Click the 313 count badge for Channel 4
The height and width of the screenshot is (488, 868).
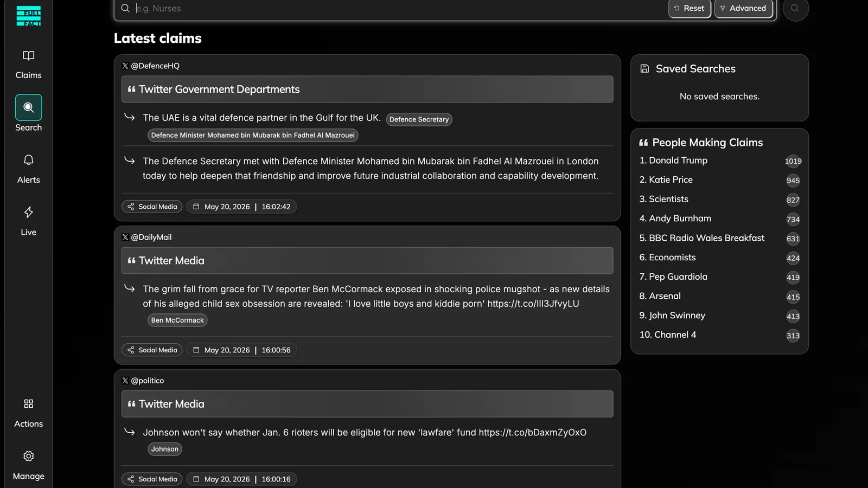tap(793, 336)
